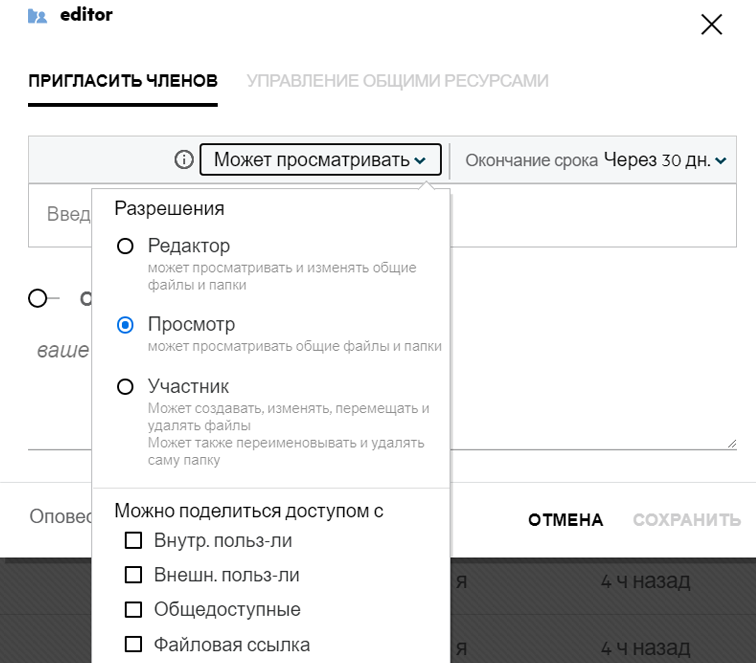The width and height of the screenshot is (756, 663).
Task: Select the Редактор permission radio button
Action: tap(126, 246)
